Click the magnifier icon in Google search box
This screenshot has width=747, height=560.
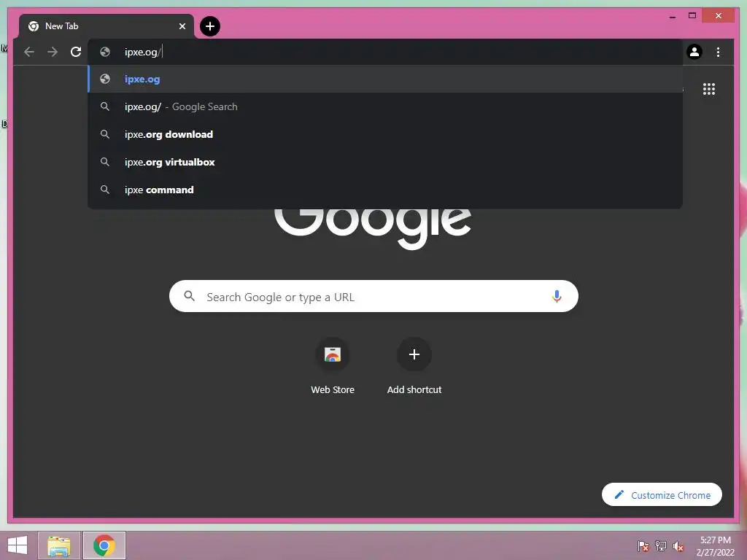(189, 296)
